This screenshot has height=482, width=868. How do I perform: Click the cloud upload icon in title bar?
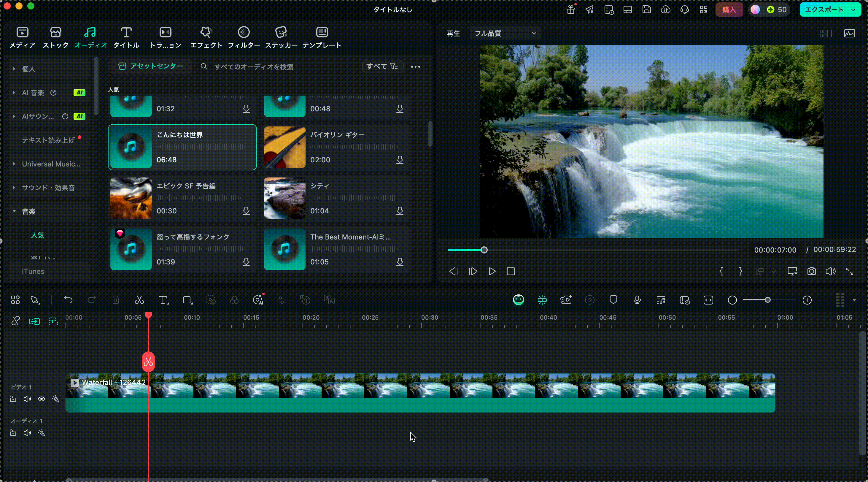tap(665, 9)
